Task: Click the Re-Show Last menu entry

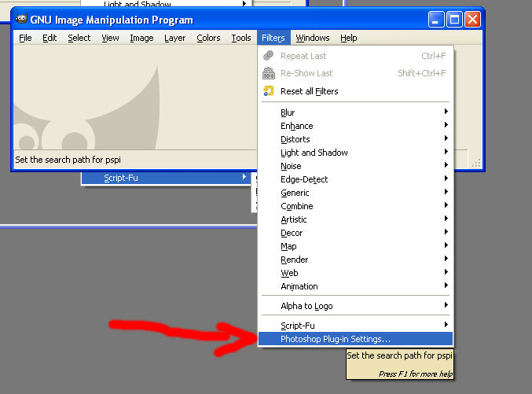Action: point(355,73)
